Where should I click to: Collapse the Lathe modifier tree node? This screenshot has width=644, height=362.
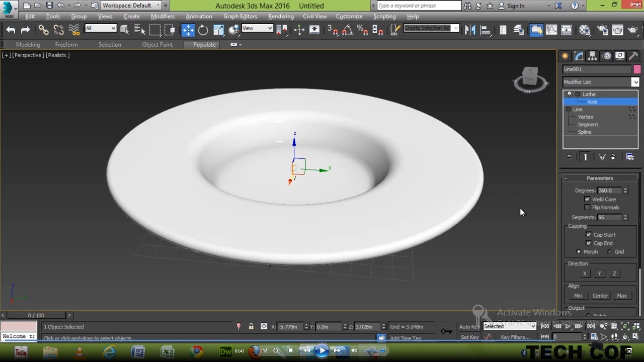pos(578,94)
